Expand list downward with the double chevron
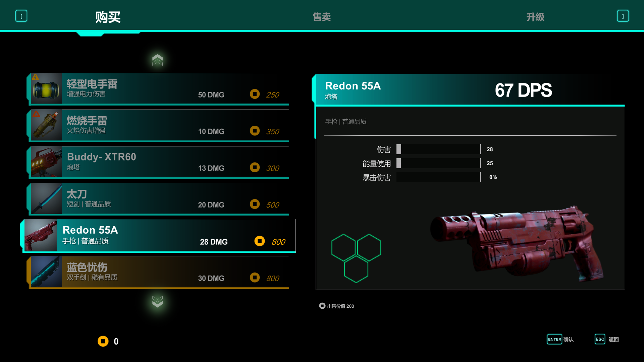Image resolution: width=644 pixels, height=362 pixels. [157, 301]
